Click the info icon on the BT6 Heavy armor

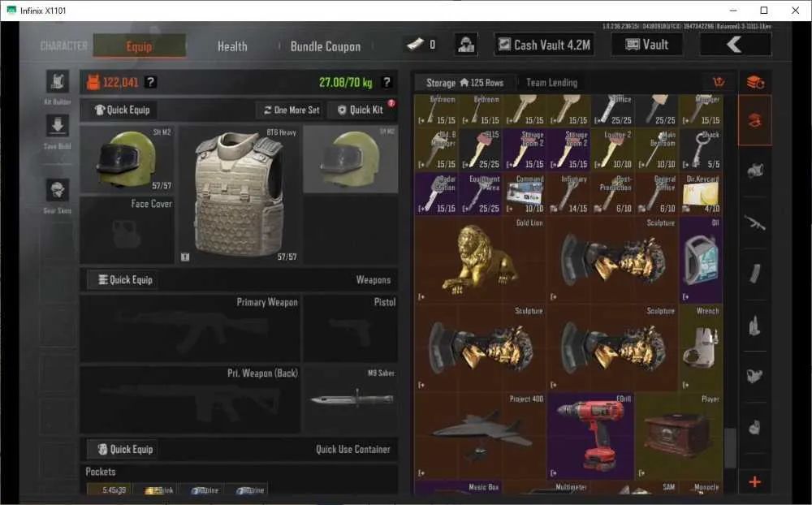(x=185, y=257)
